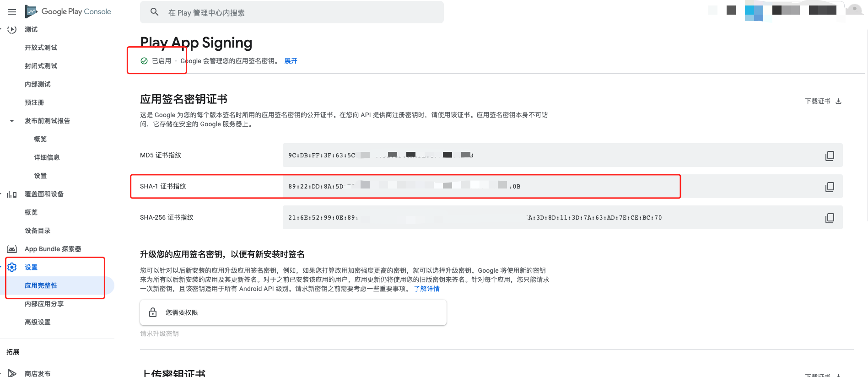
Task: Open 商店发布 in sidebar
Action: point(38,373)
